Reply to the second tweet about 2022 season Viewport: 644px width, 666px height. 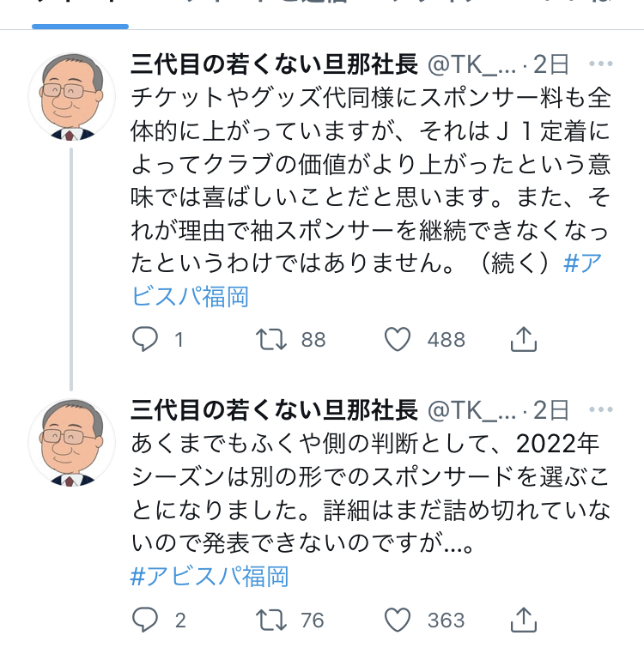tap(145, 620)
